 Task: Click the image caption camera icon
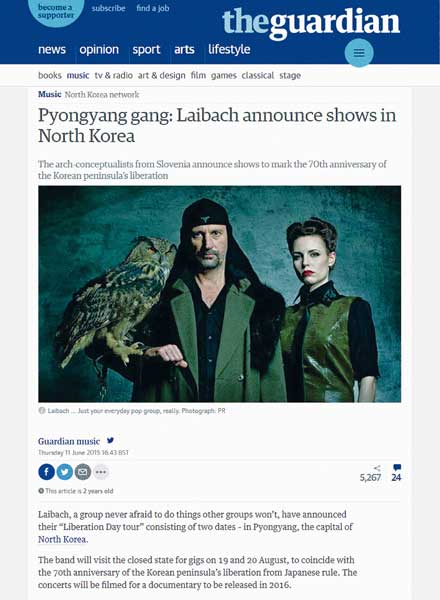(x=42, y=411)
